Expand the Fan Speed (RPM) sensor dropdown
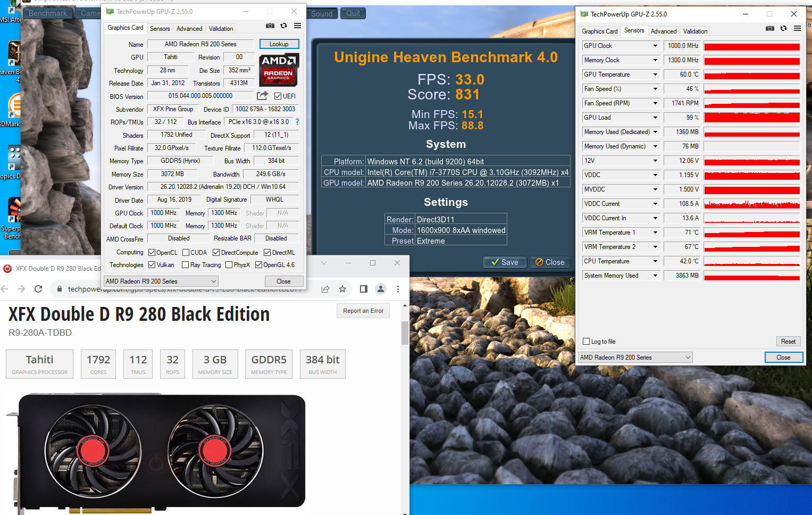Viewport: 812px width, 515px height. tap(655, 103)
